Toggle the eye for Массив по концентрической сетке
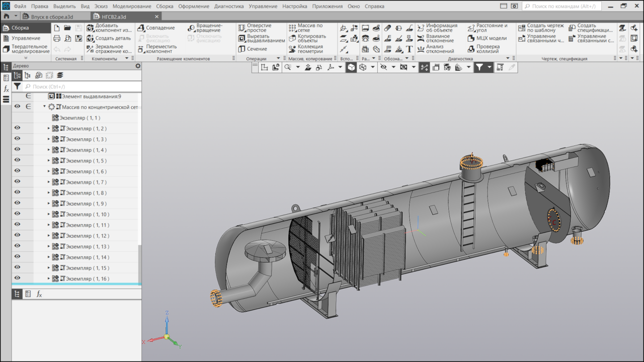 coord(17,107)
